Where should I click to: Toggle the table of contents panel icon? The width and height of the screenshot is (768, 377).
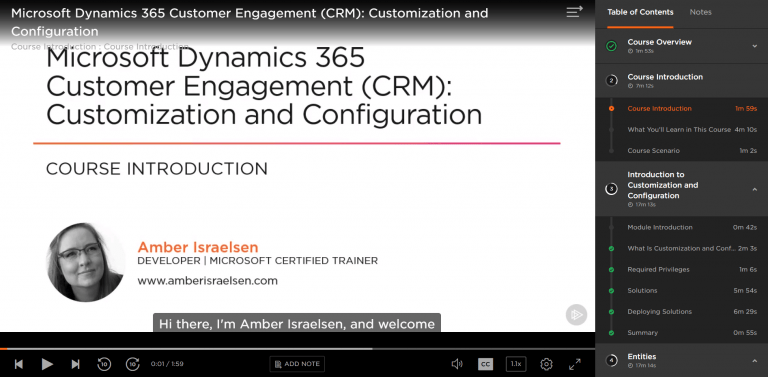tap(575, 12)
